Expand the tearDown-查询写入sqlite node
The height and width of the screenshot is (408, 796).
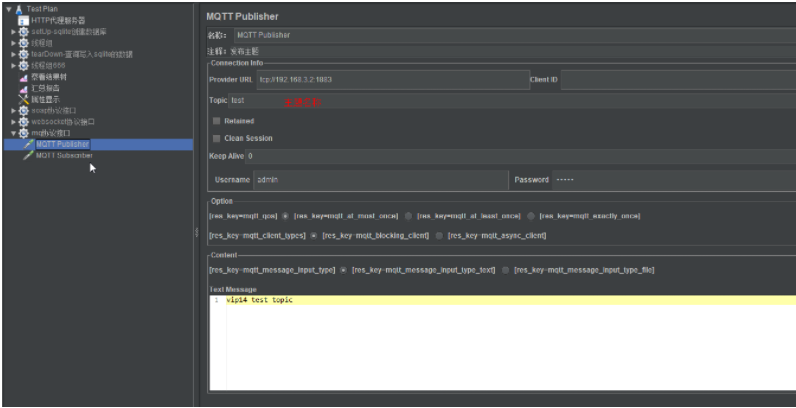(14, 54)
